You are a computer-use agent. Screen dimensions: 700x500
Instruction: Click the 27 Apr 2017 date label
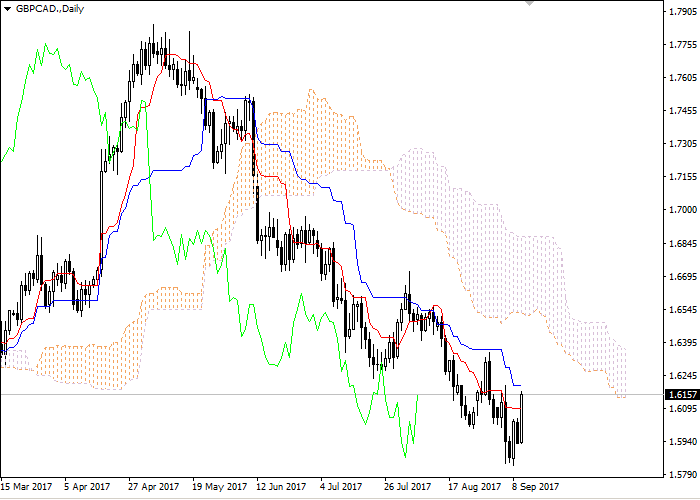[x=153, y=487]
